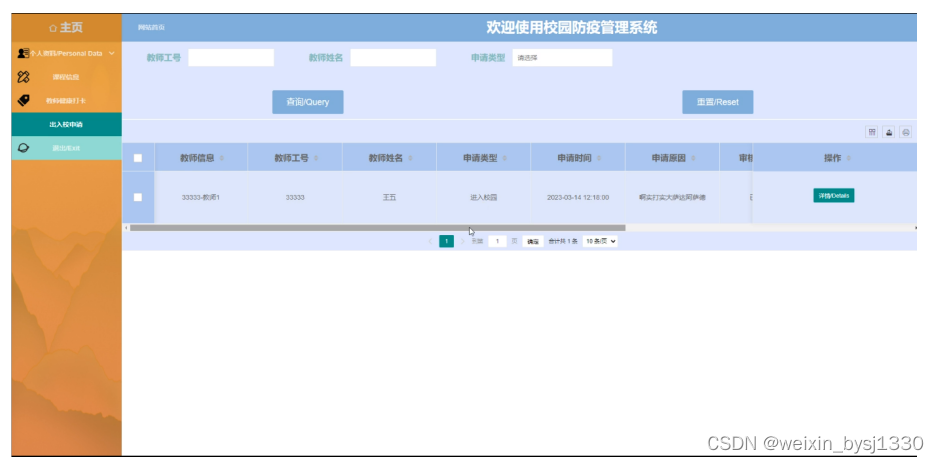
Task: Go to next page arrow in pagination
Action: pyautogui.click(x=462, y=241)
